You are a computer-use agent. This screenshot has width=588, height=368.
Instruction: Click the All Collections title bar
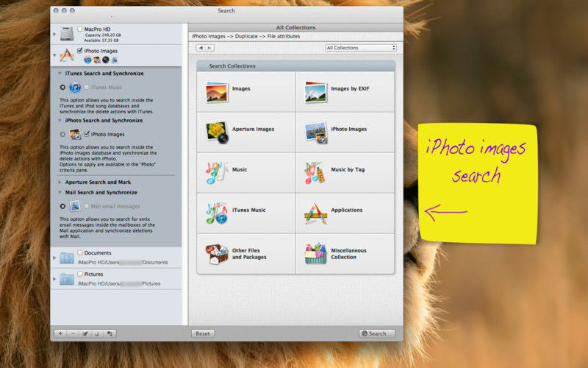coord(295,27)
